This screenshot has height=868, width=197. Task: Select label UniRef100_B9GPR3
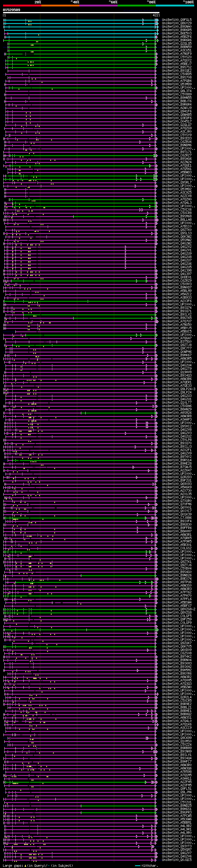point(177,812)
